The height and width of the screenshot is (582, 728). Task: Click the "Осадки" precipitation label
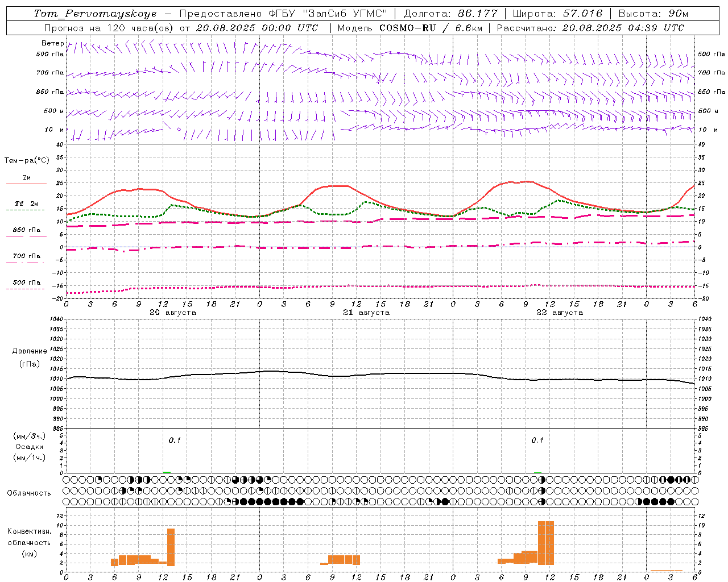(x=30, y=447)
